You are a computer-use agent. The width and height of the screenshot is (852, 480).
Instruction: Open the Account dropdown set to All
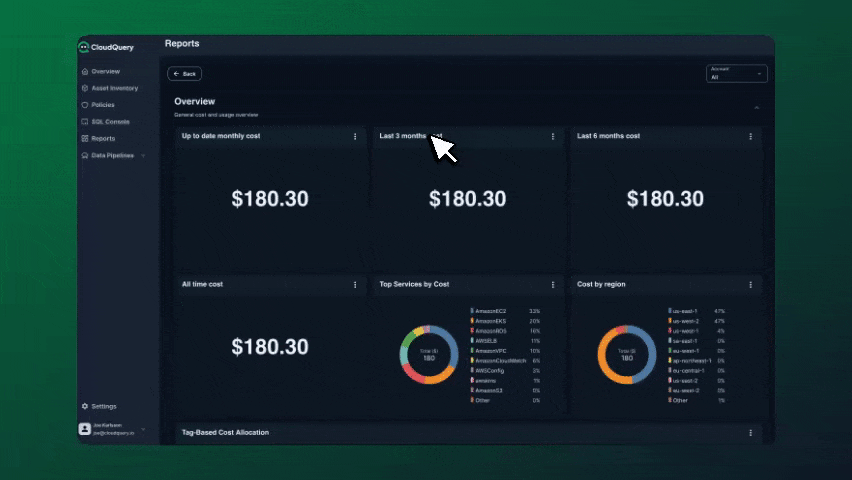(735, 74)
